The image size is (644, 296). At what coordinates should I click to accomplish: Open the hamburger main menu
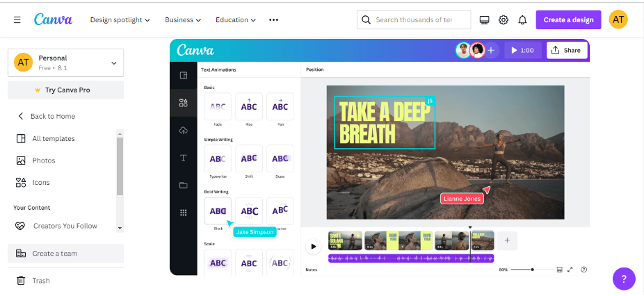point(17,19)
